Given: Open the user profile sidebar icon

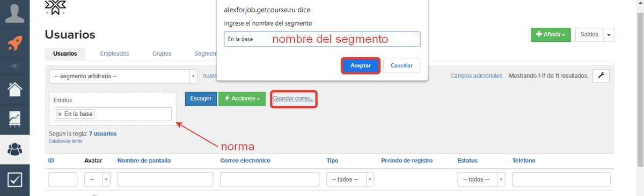Looking at the screenshot, I should (x=14, y=13).
